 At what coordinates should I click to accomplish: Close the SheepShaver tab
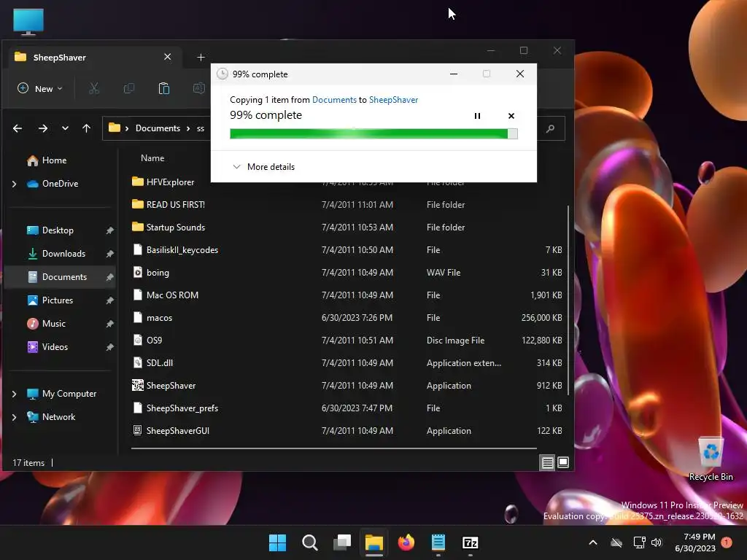168,57
